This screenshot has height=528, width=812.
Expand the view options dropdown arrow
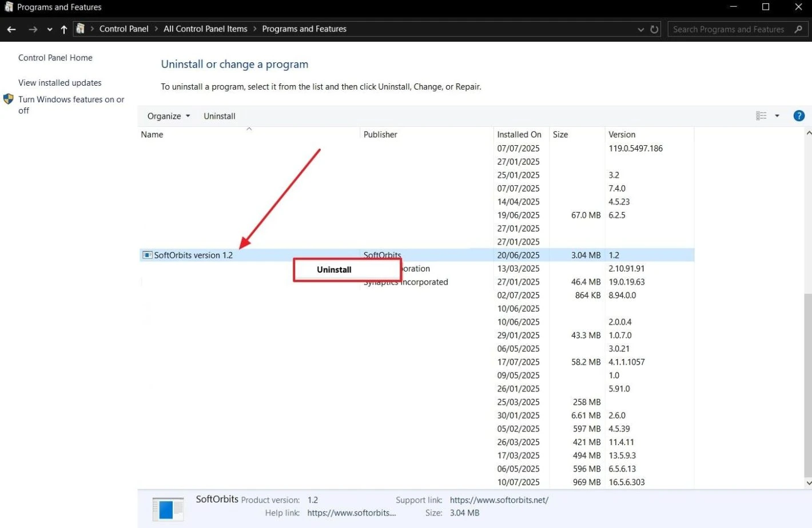(x=777, y=116)
